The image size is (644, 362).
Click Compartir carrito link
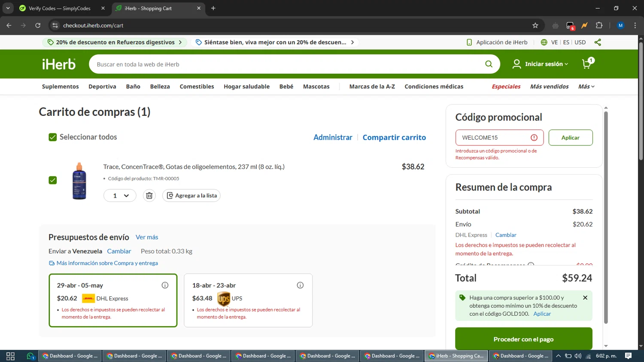click(x=394, y=137)
